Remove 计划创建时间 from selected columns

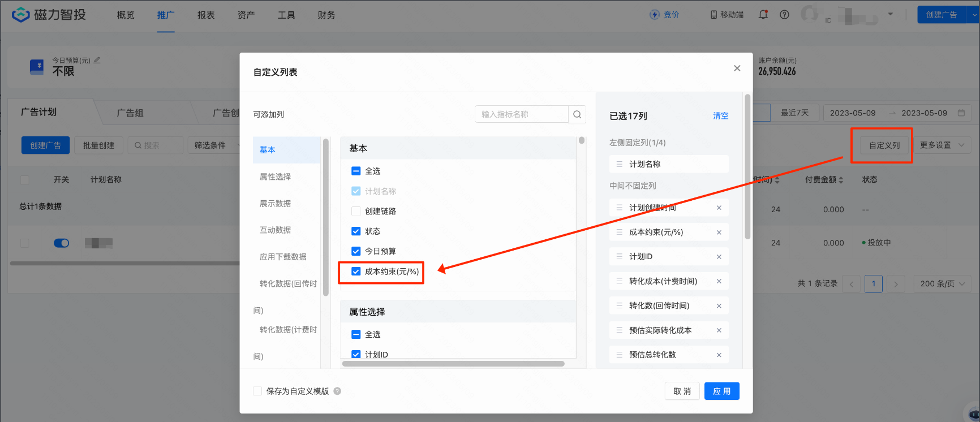coord(719,208)
